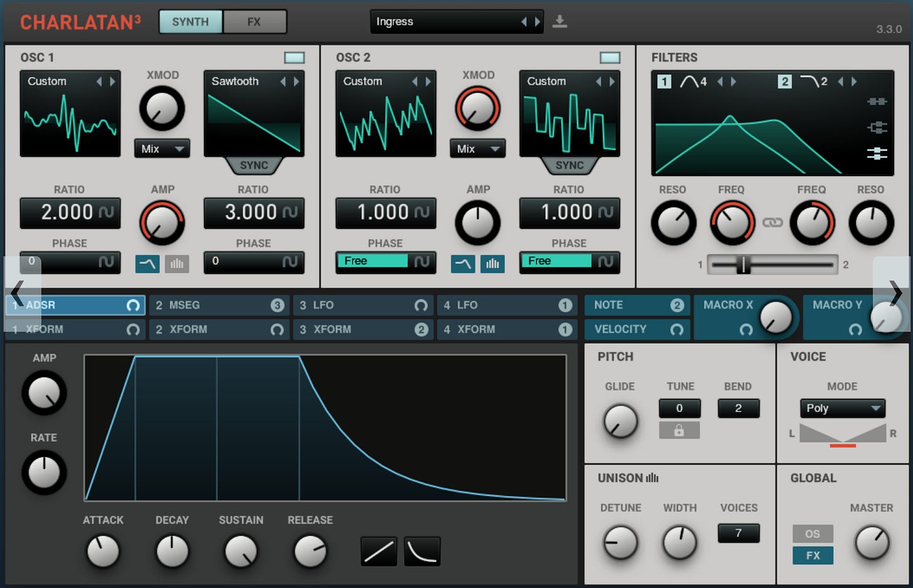Toggle the global FX button

point(813,555)
